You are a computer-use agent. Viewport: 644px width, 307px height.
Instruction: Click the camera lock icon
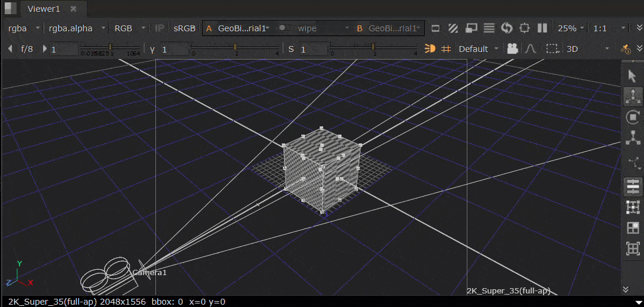513,48
